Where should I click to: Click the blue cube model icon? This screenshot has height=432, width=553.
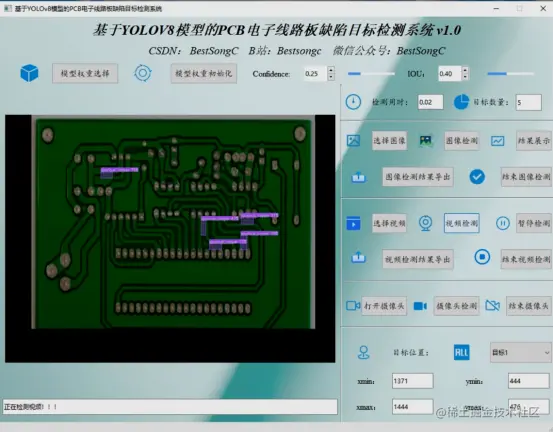29,73
